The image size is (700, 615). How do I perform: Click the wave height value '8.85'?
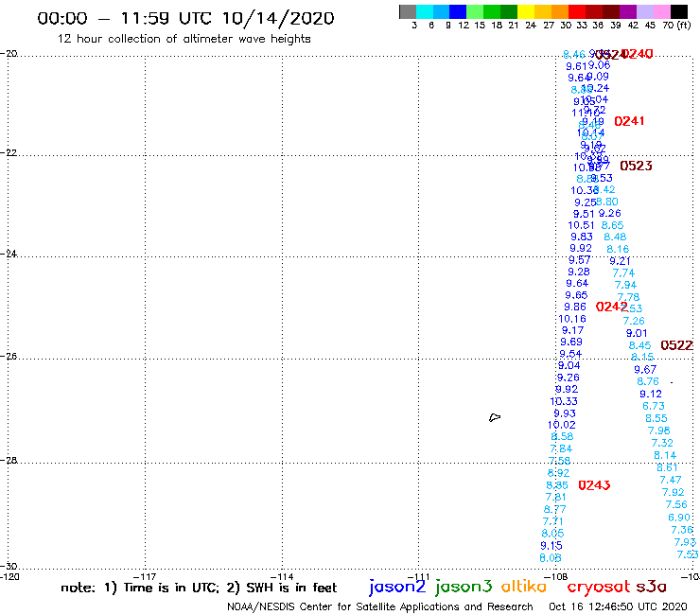[557, 485]
